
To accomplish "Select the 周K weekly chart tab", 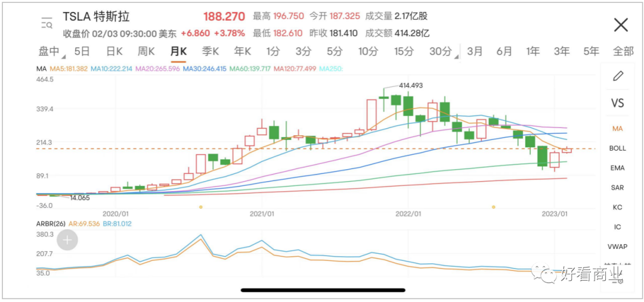I will [x=146, y=52].
